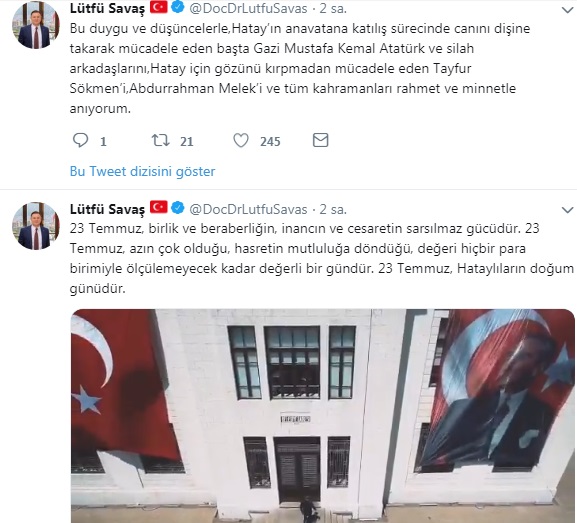
Task: Expand second tweet's chevron options menu
Action: [x=568, y=210]
